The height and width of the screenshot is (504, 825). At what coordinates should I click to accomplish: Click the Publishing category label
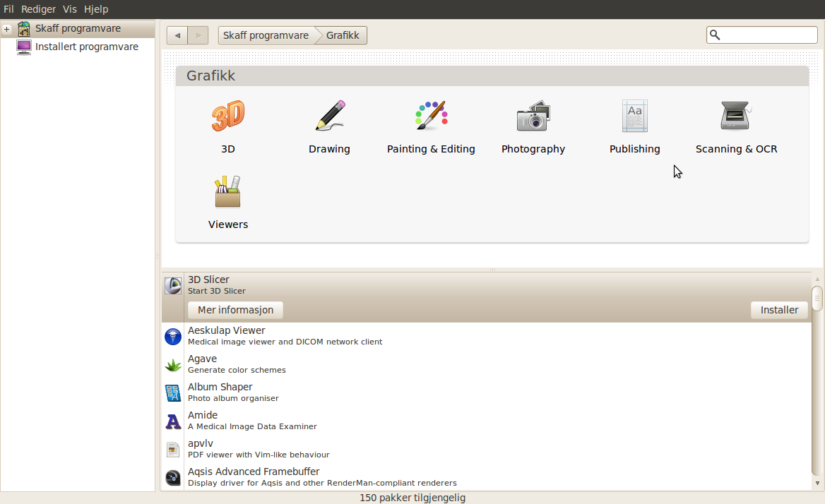point(634,149)
